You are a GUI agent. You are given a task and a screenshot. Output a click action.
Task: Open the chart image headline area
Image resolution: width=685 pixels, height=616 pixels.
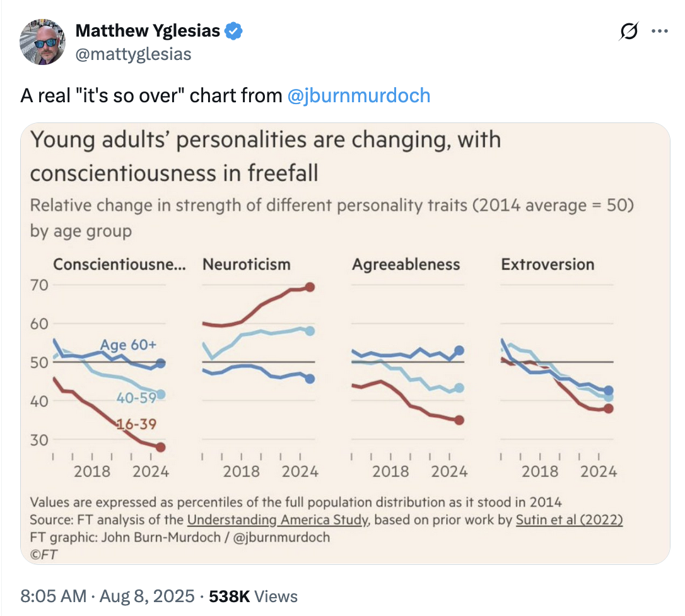(265, 157)
